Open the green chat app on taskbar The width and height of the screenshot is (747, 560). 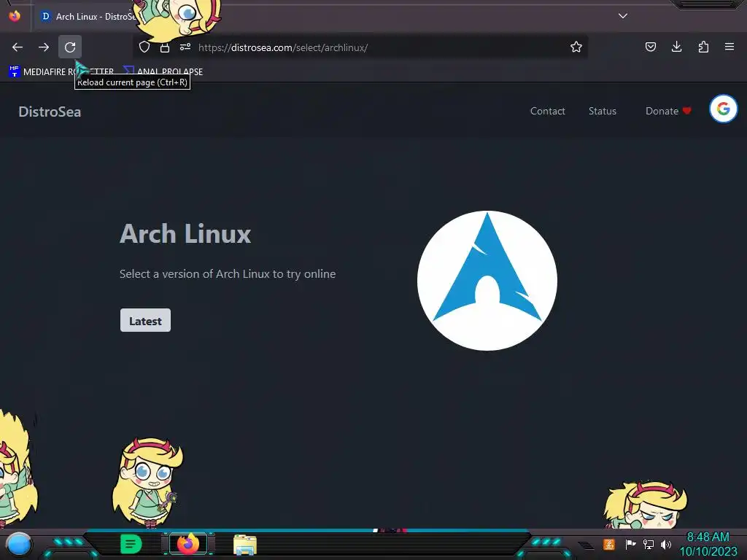point(131,544)
